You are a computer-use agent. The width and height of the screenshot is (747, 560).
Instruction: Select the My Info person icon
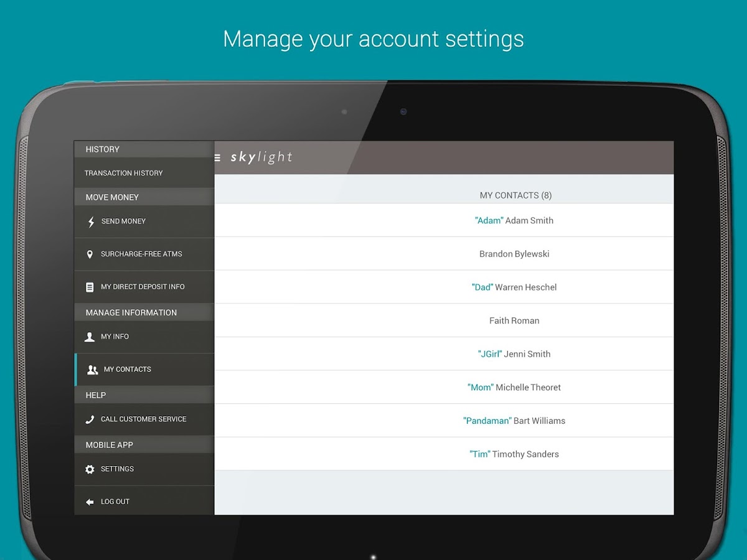coord(90,336)
